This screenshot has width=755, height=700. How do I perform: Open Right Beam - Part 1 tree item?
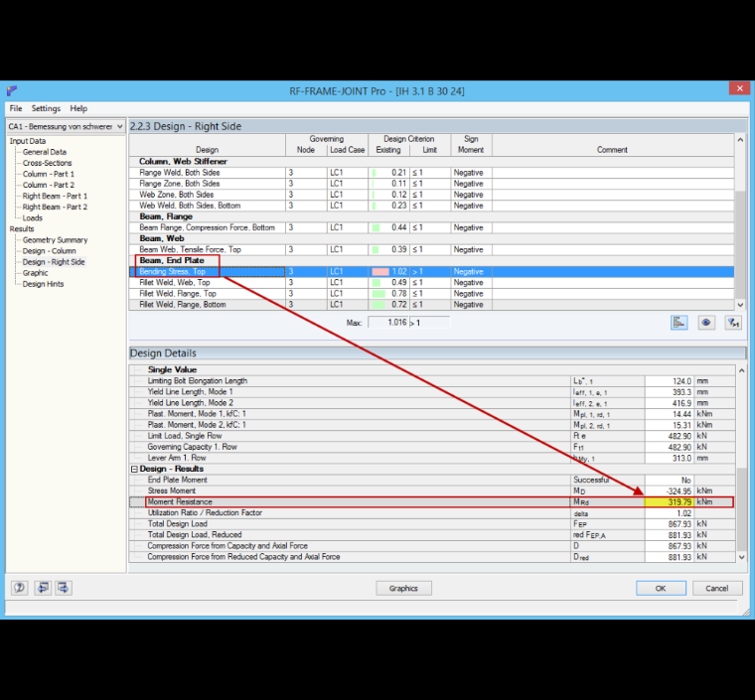pos(55,196)
